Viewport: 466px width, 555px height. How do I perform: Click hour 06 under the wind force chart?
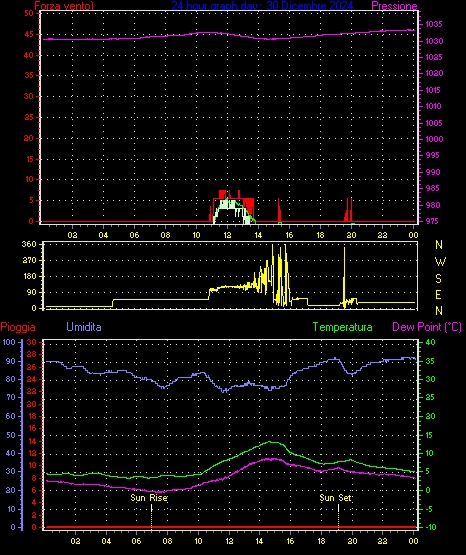tap(134, 235)
